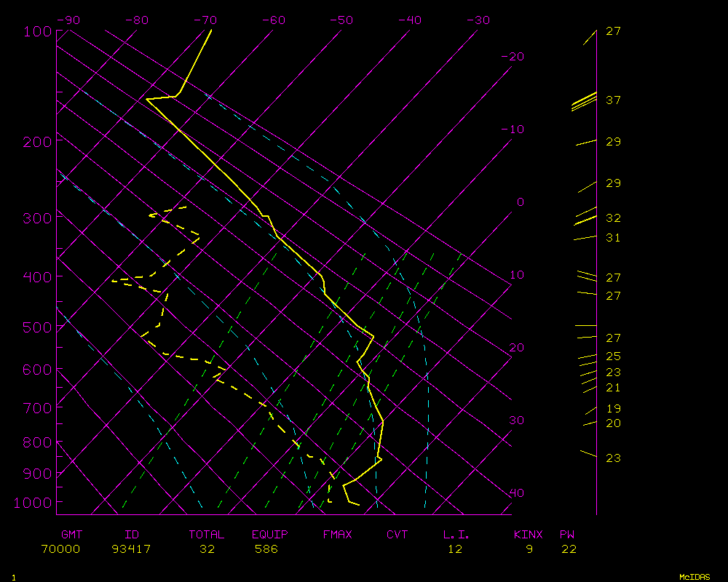Image resolution: width=728 pixels, height=582 pixels.
Task: Select the 40 isotherm label at right
Action: click(x=516, y=493)
